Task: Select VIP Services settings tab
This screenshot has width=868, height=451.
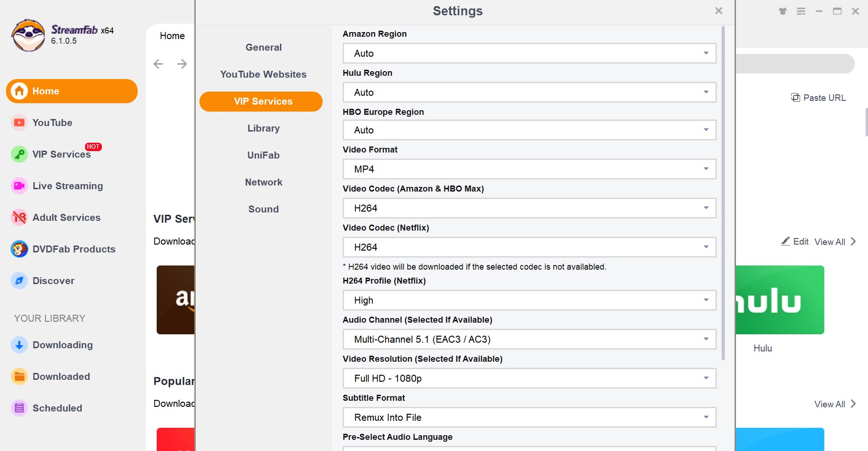Action: 261,101
